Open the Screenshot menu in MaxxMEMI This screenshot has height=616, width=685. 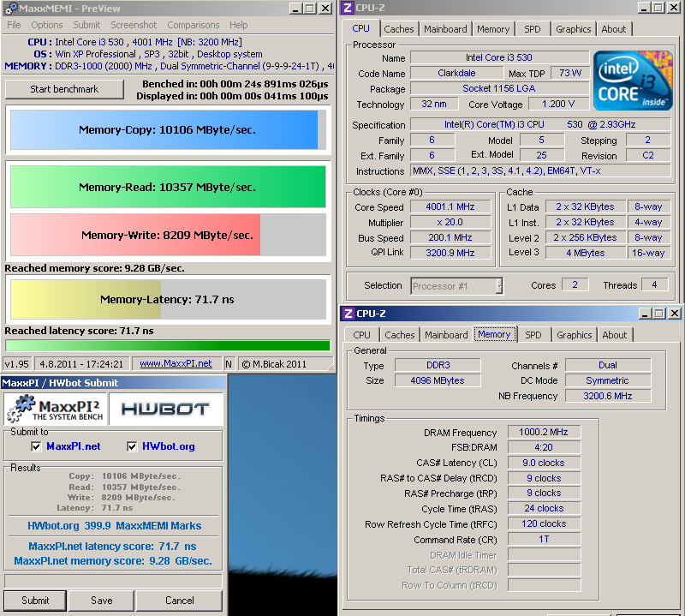coord(134,25)
